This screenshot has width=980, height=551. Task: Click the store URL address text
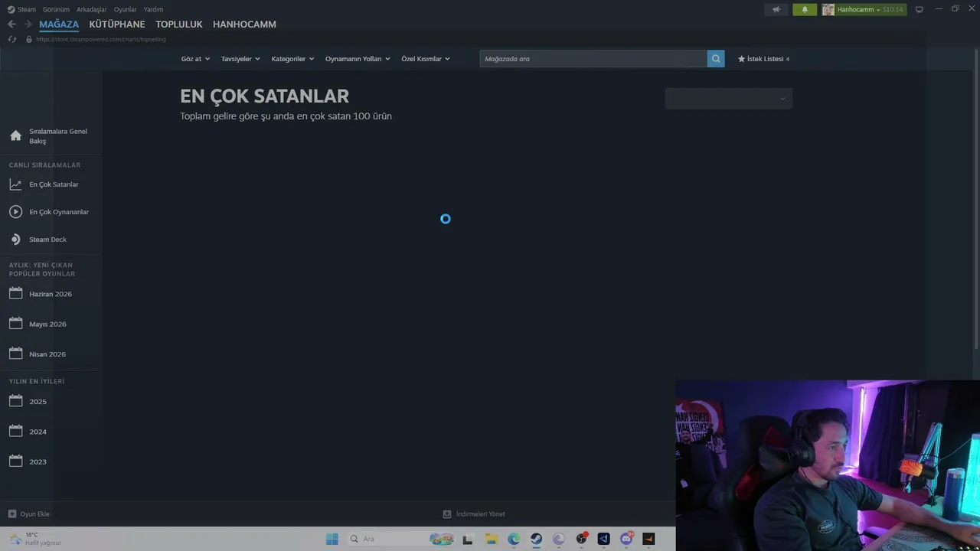[100, 39]
